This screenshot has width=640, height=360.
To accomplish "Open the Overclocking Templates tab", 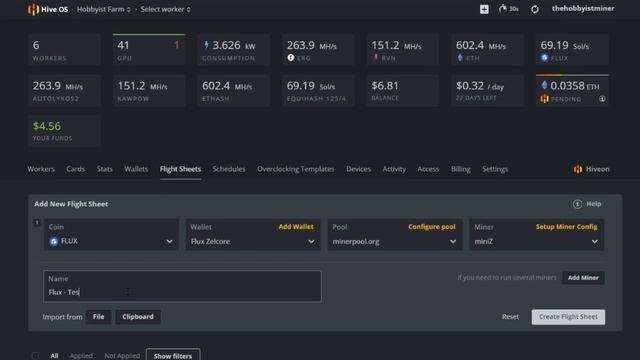I will coord(296,169).
